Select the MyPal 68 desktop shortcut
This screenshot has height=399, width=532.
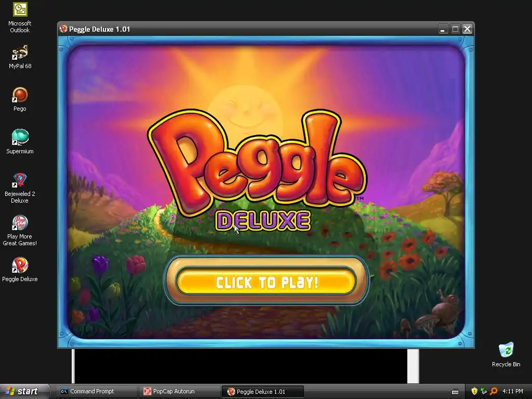coord(20,57)
